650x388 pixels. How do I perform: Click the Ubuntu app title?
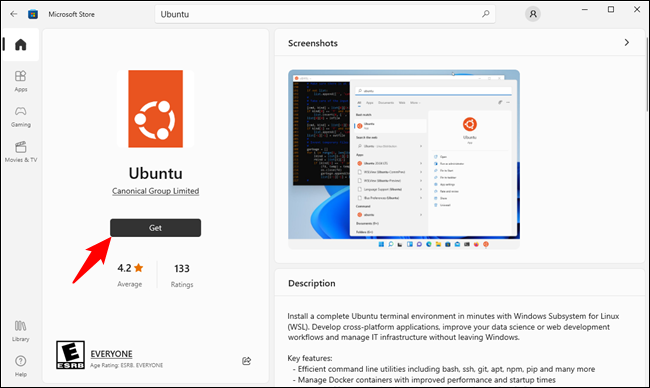[155, 173]
